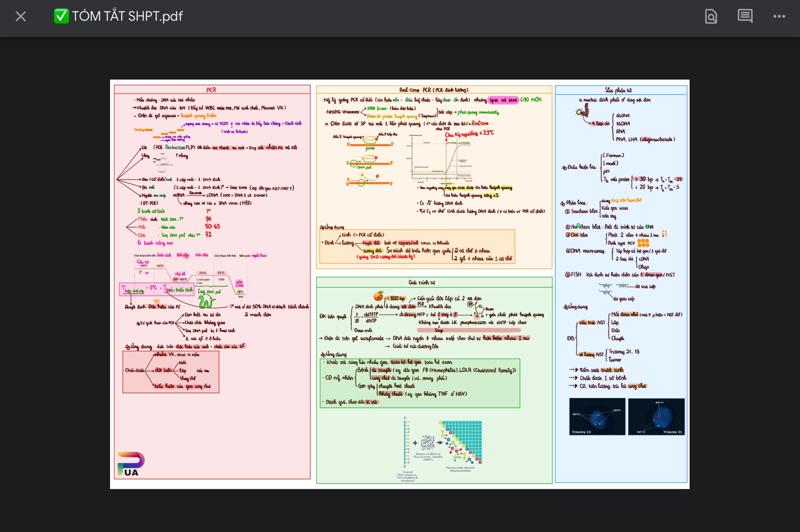The height and width of the screenshot is (532, 800).
Task: Click the TÓM TẮT SHPT.pdf file title
Action: coord(127,16)
